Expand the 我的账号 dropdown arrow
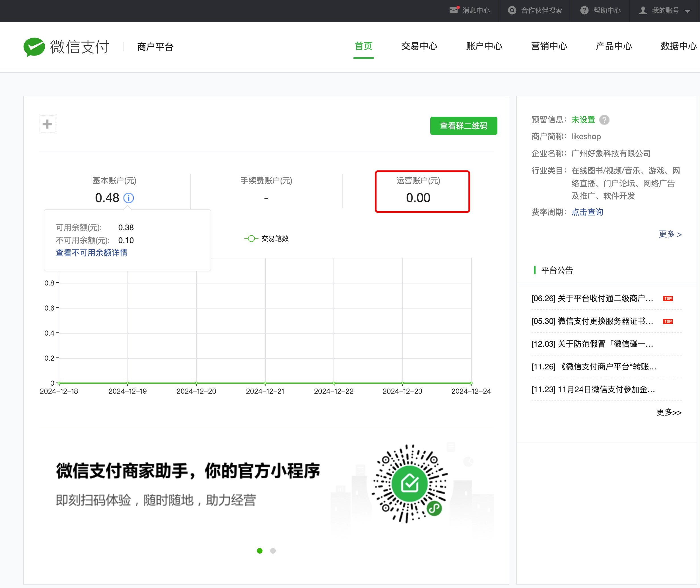Viewport: 700px width, 588px height. pos(687,11)
